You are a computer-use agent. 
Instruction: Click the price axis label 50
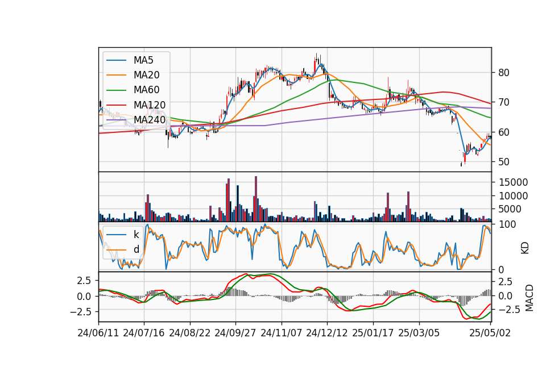click(x=504, y=162)
